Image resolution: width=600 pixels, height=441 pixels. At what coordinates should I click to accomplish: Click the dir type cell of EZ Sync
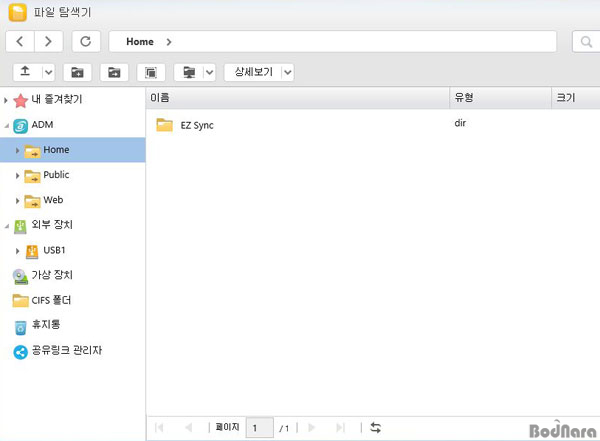coord(460,123)
